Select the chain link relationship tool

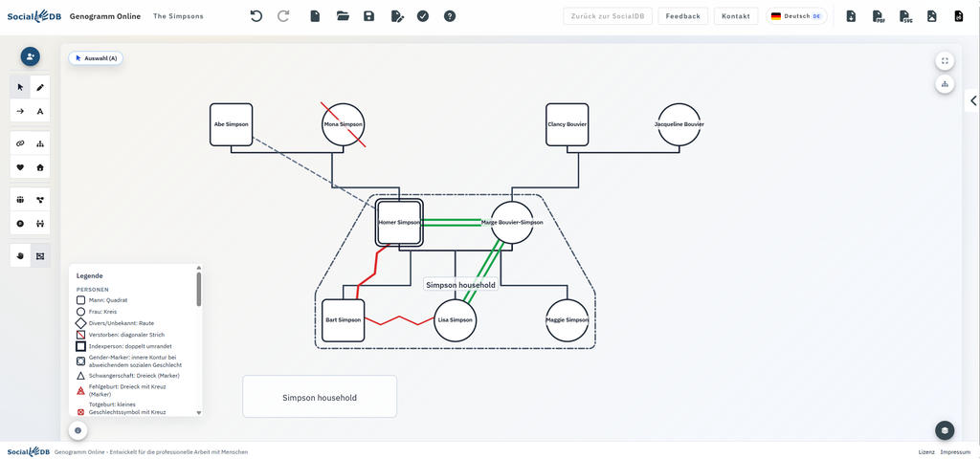point(20,143)
